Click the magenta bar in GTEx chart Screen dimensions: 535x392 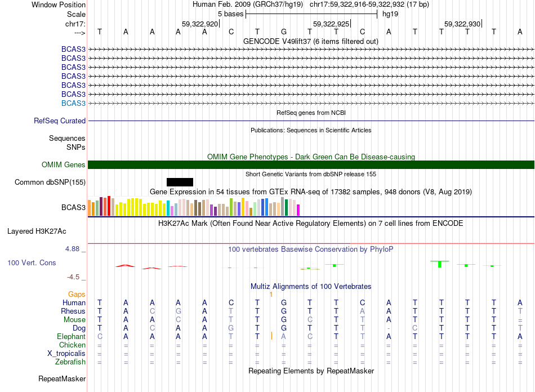tap(298, 210)
